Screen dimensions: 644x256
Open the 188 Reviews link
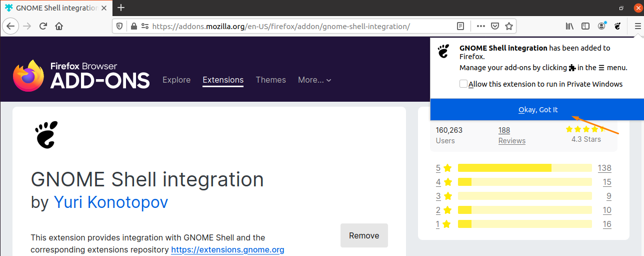(511, 135)
